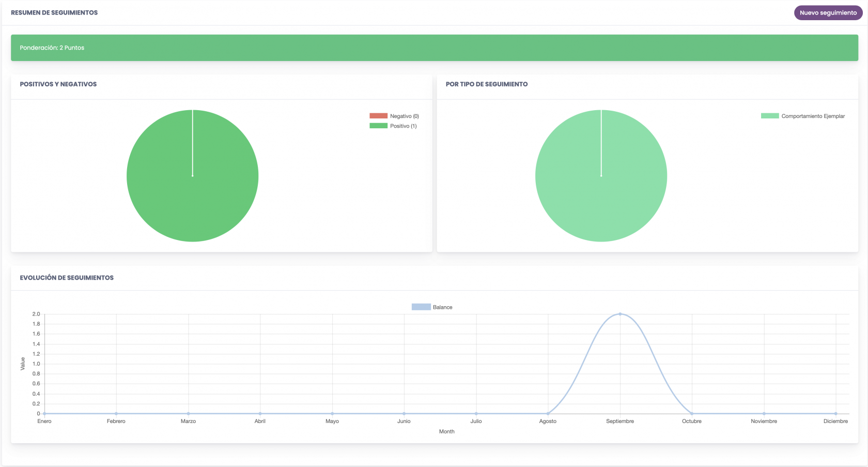Viewport: 868px width, 467px height.
Task: Select the Agosto data point on the line chart
Action: click(x=548, y=414)
